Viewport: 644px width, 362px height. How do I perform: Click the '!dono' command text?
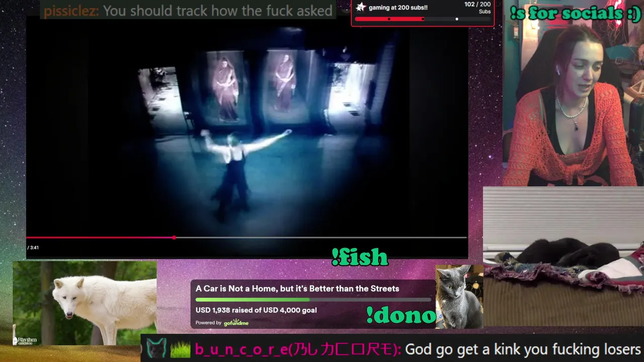pyautogui.click(x=400, y=315)
